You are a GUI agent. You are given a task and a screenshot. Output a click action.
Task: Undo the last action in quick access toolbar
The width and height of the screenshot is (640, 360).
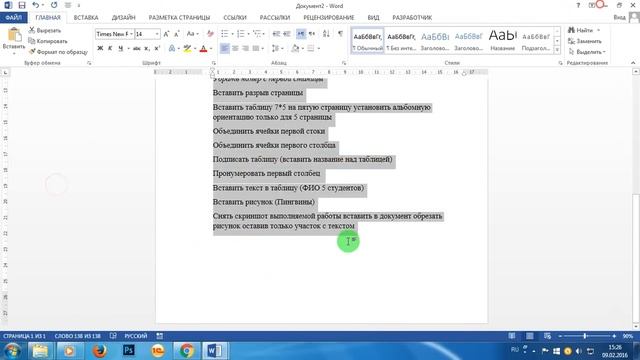36,5
